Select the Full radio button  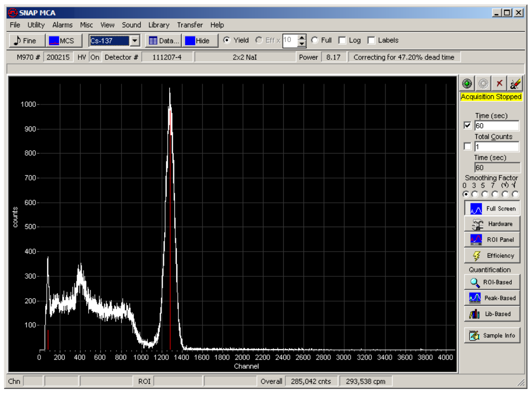point(315,40)
